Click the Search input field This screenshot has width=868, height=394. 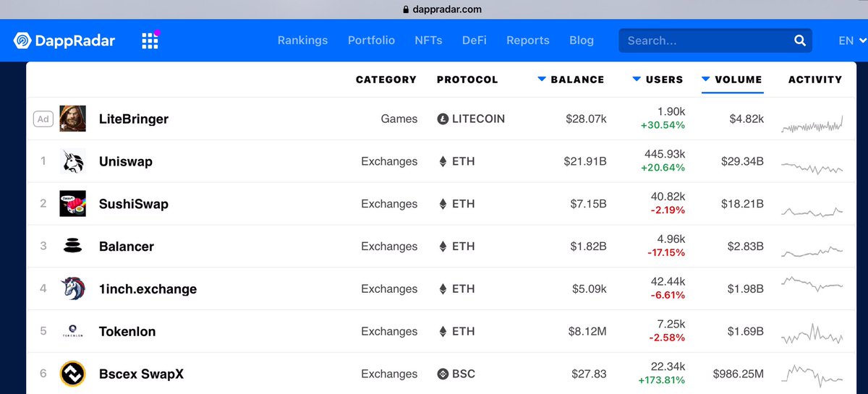705,40
